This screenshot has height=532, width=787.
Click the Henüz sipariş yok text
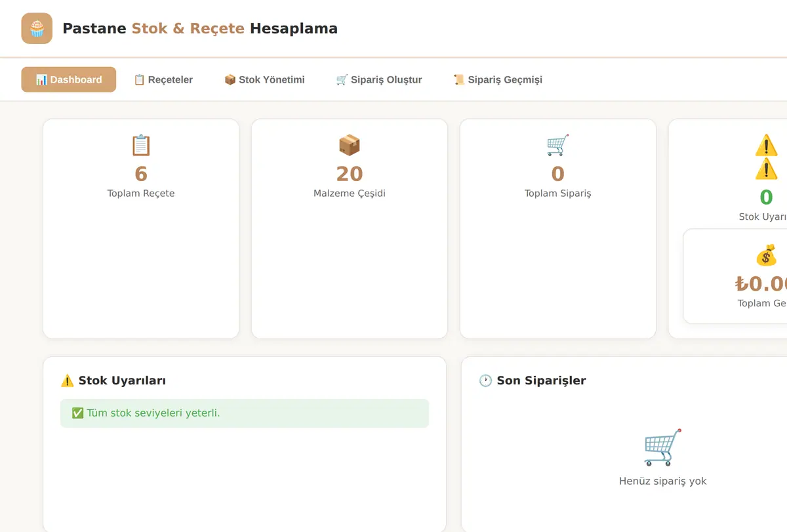coord(663,481)
